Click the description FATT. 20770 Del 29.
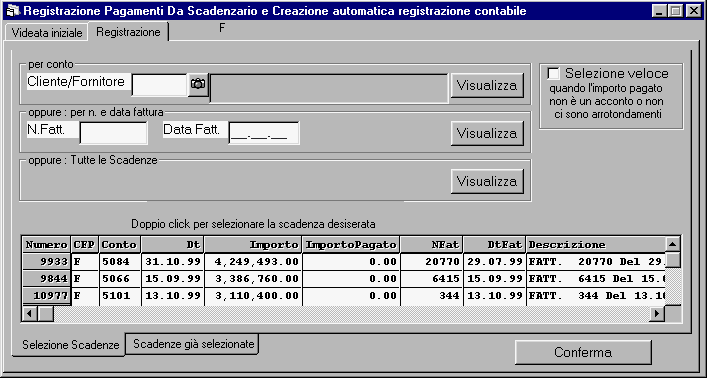 click(x=596, y=262)
